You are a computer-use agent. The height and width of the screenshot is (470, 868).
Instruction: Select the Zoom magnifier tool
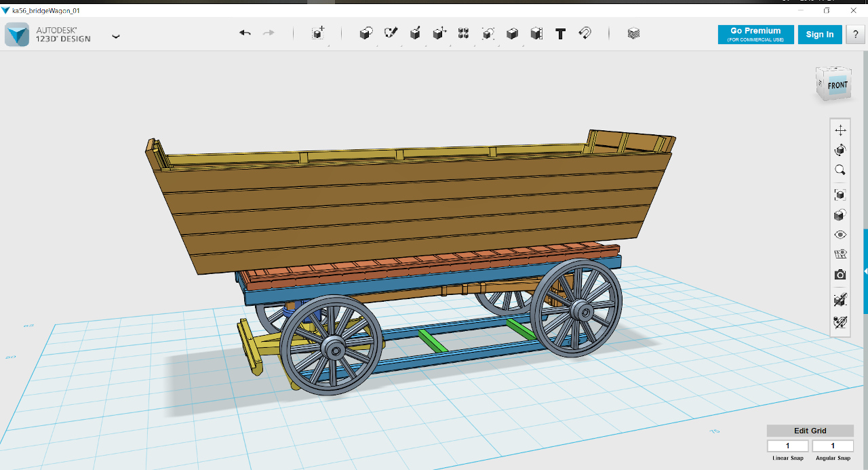pos(840,170)
